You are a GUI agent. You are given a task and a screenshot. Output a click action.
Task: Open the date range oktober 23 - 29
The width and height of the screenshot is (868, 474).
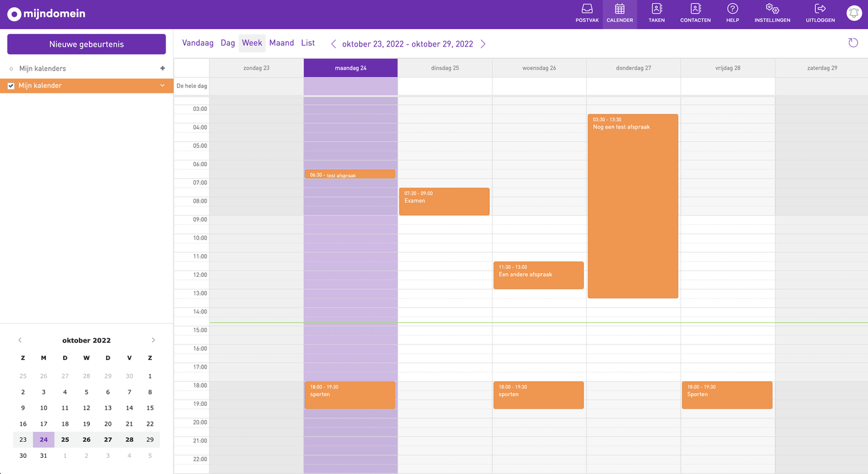(407, 44)
